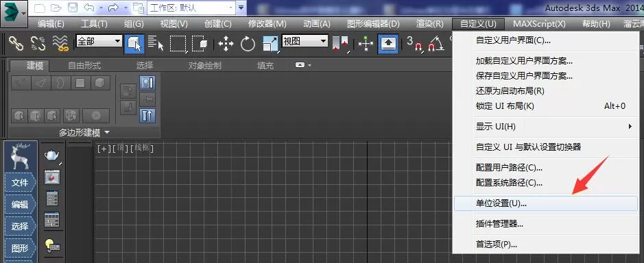Choose 配置系统路径(C)... entry
The image size is (644, 263).
(546, 183)
